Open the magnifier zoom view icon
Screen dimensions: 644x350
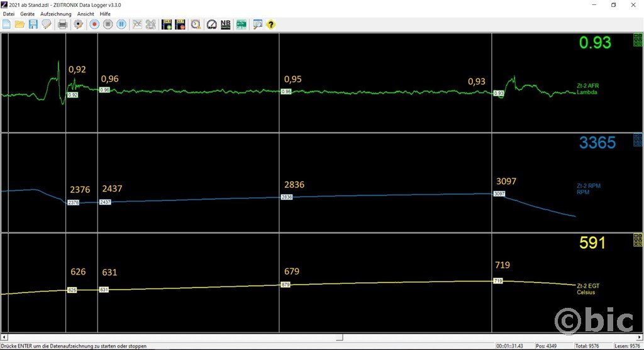pyautogui.click(x=257, y=25)
